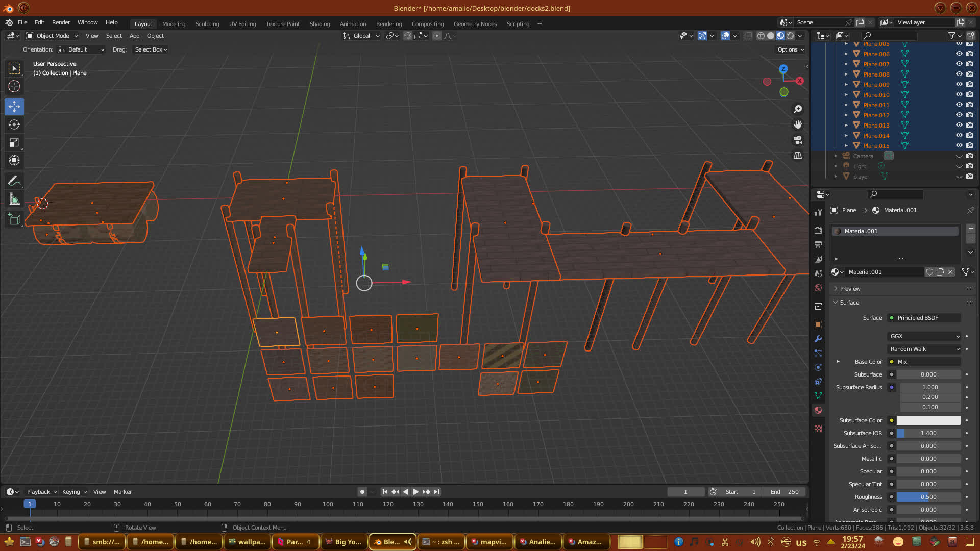The height and width of the screenshot is (551, 980).
Task: Open the Modifier properties wrench tab
Action: pos(818,339)
